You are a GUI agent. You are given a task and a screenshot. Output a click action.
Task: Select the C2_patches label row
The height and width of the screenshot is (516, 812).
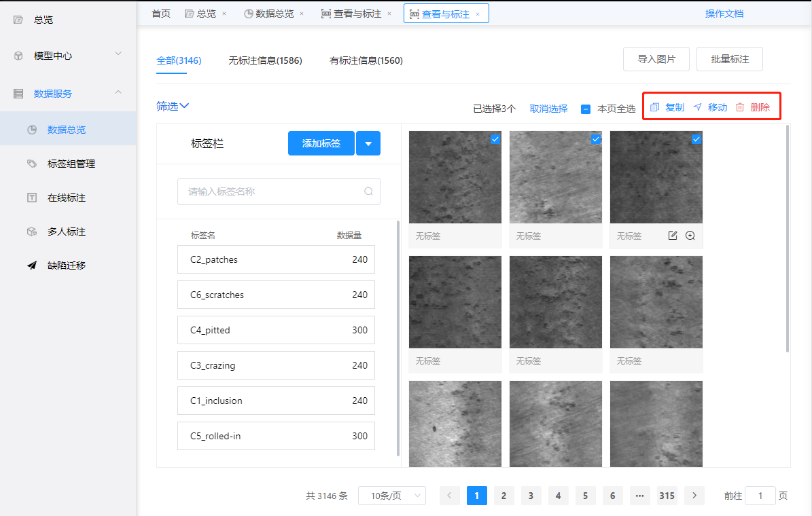276,259
